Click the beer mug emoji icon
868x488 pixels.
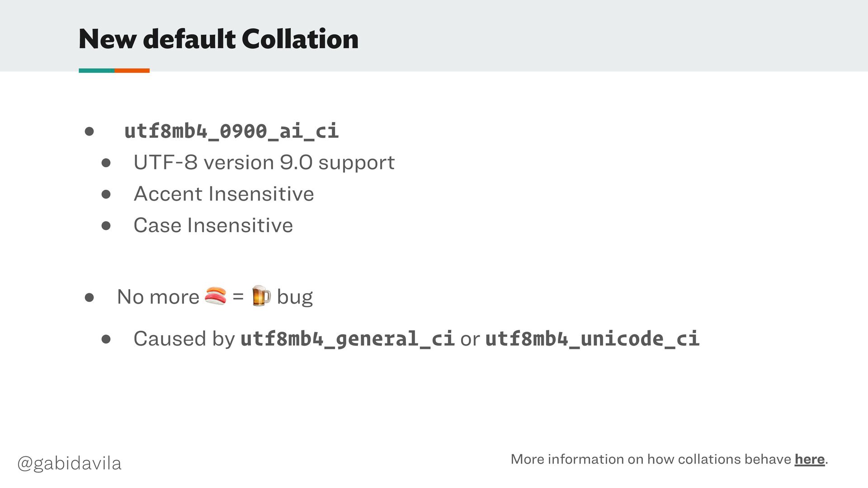point(261,296)
